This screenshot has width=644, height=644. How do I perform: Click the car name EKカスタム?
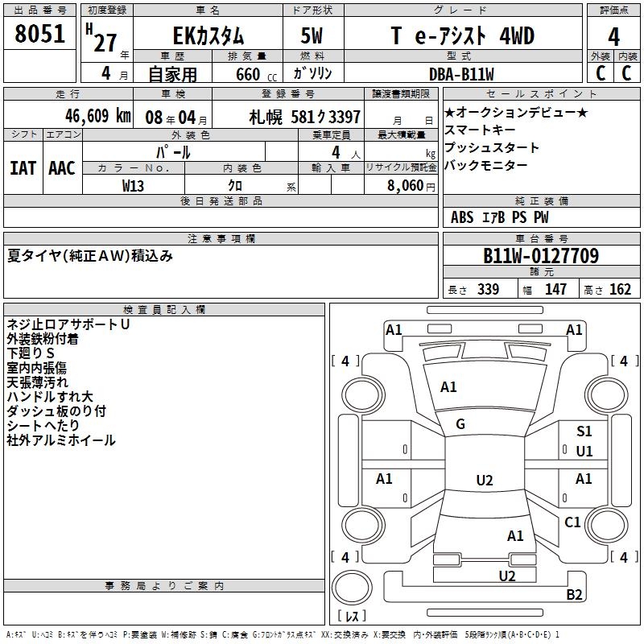(x=209, y=36)
